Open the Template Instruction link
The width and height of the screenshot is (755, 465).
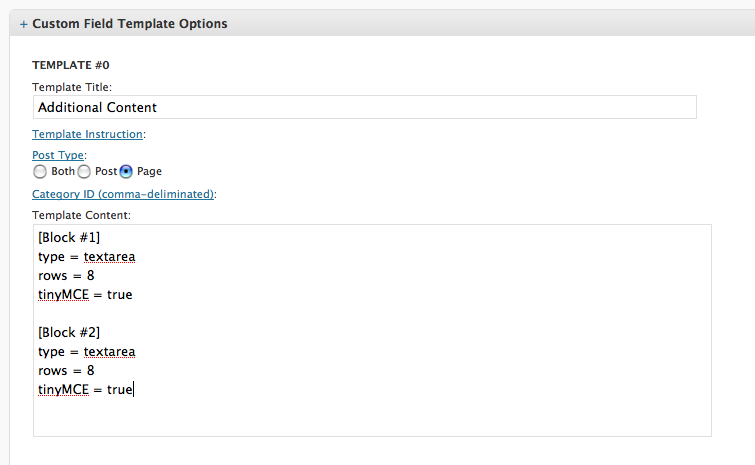(87, 134)
